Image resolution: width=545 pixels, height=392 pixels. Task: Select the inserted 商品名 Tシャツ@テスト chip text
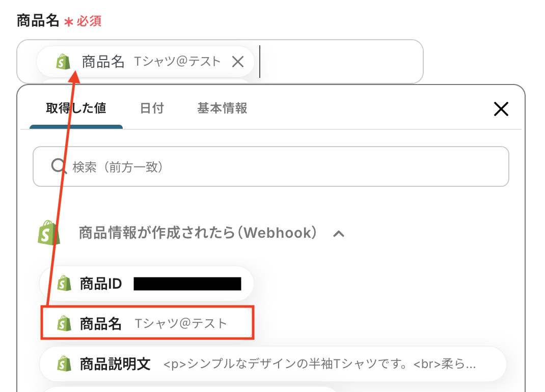click(x=153, y=62)
